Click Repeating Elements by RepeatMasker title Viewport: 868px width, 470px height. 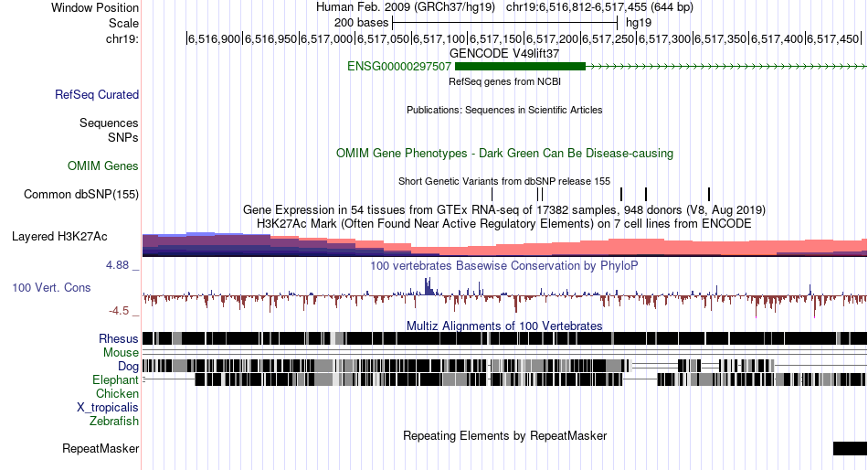click(504, 435)
